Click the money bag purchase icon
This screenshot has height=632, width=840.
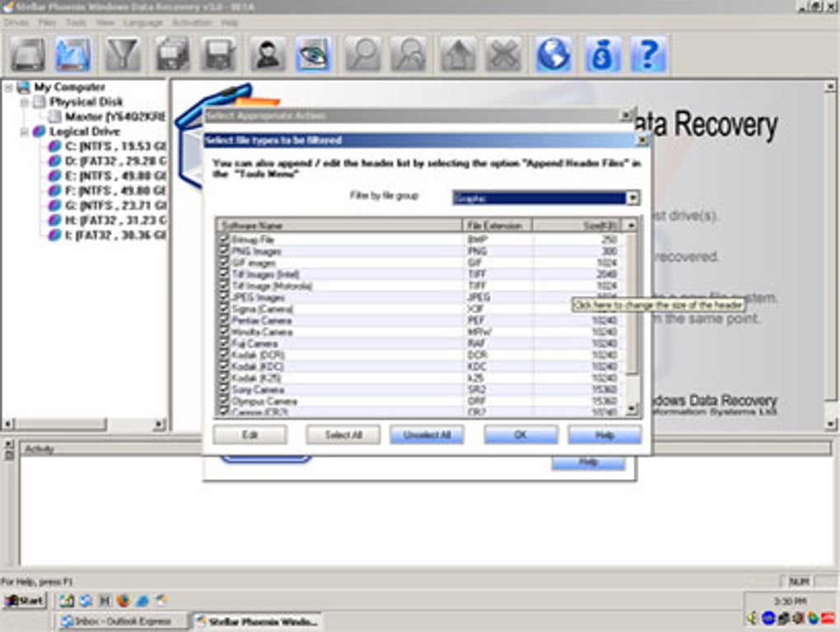pyautogui.click(x=602, y=54)
